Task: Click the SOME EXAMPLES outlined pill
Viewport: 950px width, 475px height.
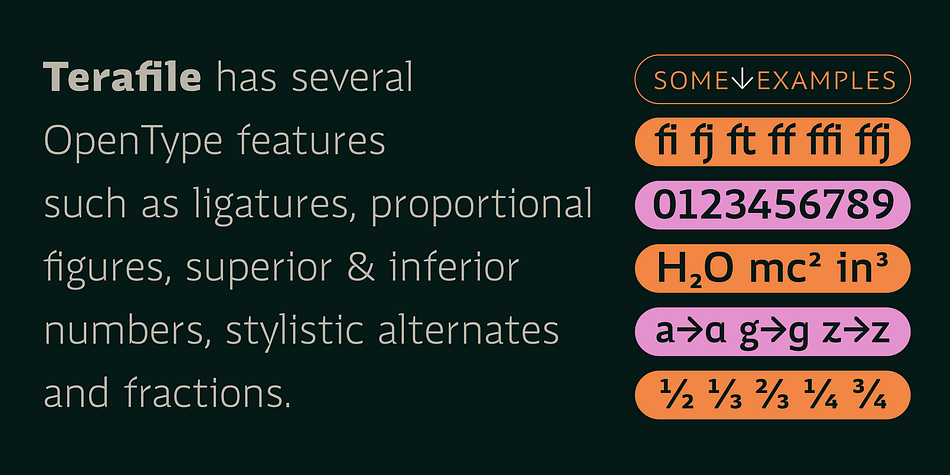Action: (x=772, y=79)
